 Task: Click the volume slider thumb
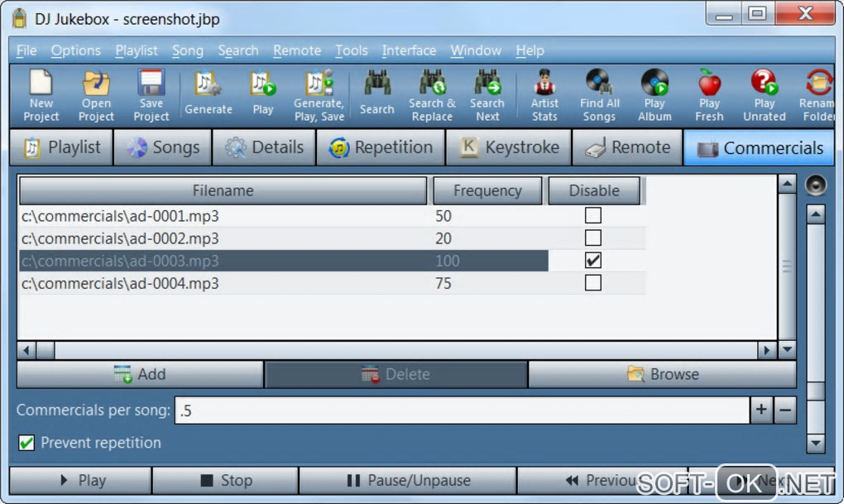click(816, 391)
